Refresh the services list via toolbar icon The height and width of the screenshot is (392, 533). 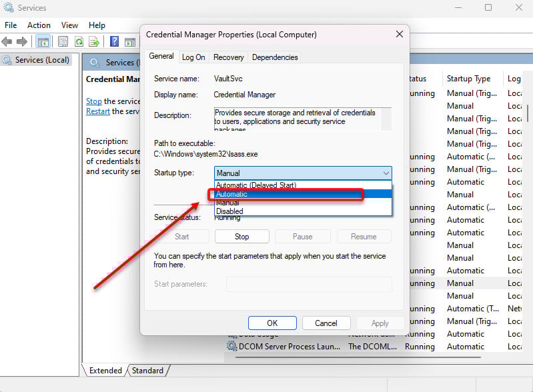79,42
